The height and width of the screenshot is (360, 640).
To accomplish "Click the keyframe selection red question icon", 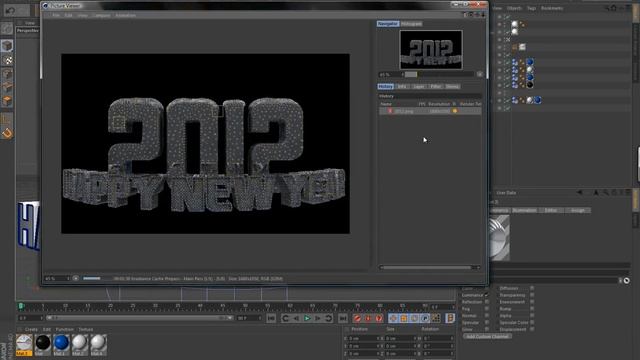I will click(x=379, y=318).
